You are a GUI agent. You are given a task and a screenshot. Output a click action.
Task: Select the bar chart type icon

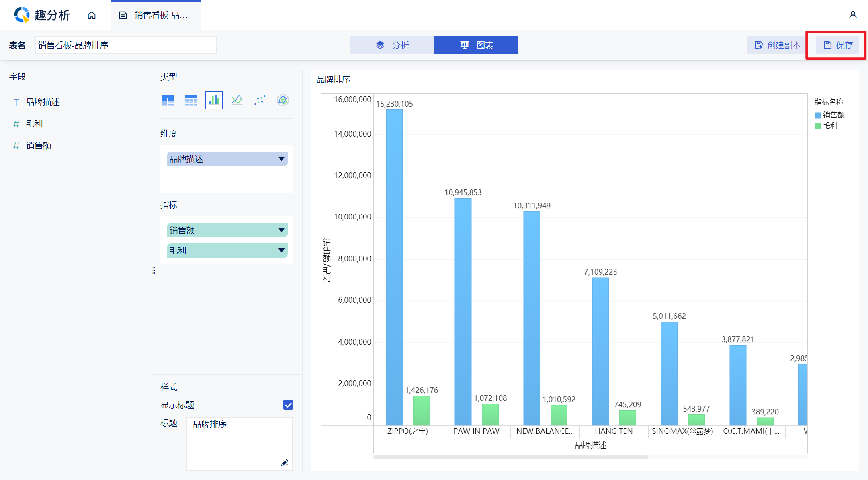coord(214,100)
